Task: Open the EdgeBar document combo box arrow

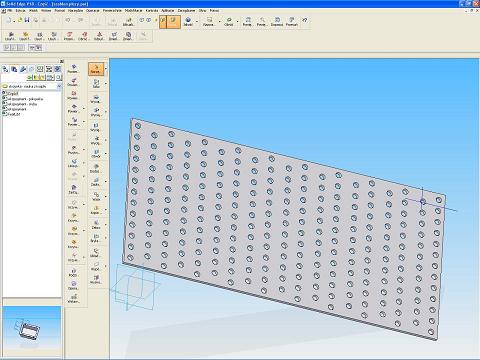Action: point(59,86)
